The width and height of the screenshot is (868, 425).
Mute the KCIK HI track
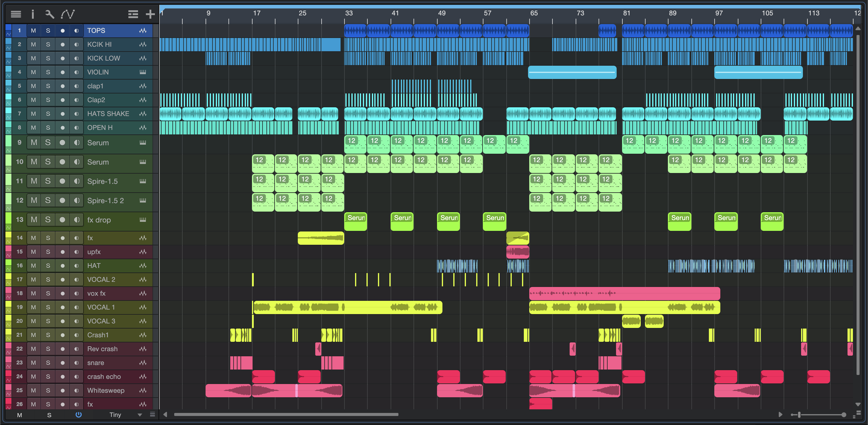pyautogui.click(x=33, y=45)
